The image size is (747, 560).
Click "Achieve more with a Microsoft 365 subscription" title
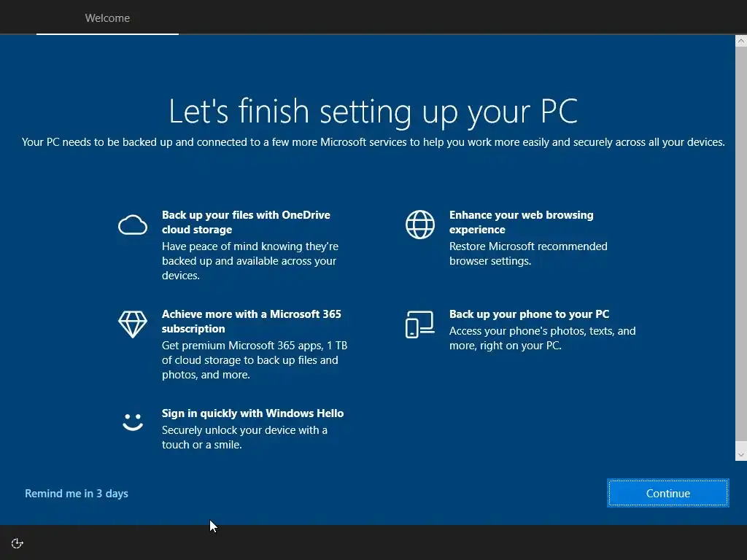252,321
